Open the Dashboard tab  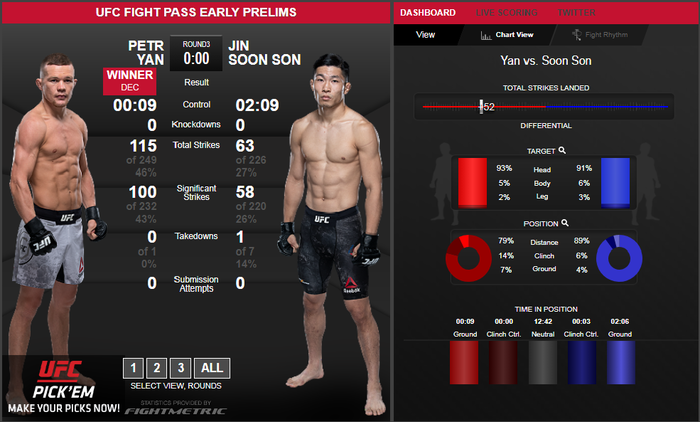click(x=428, y=13)
